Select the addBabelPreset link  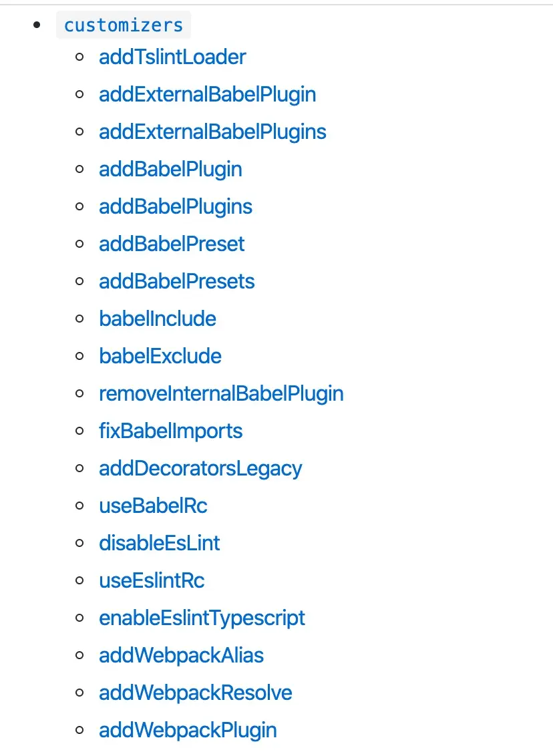pyautogui.click(x=172, y=244)
